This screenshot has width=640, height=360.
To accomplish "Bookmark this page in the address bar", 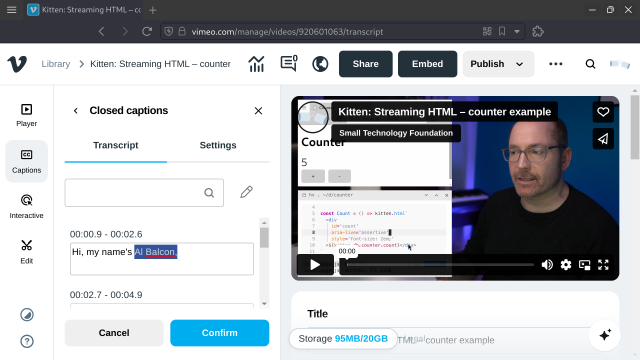I will pyautogui.click(x=502, y=31).
